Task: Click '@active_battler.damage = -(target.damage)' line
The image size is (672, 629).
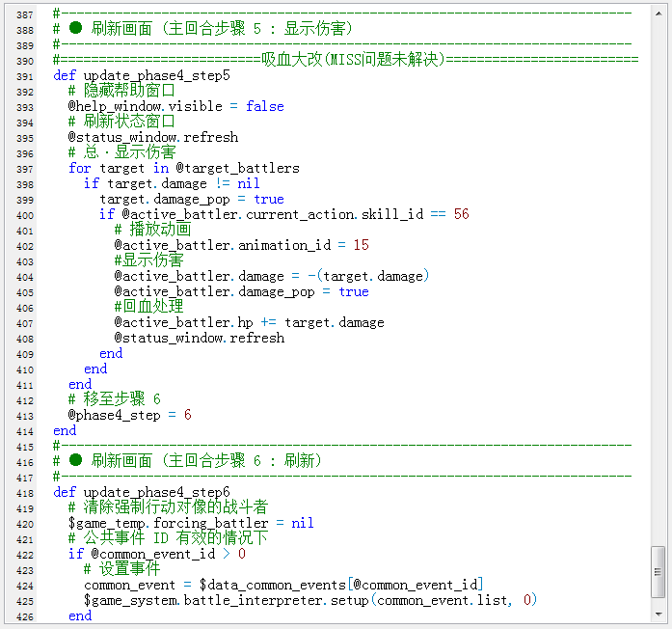Action: point(272,276)
